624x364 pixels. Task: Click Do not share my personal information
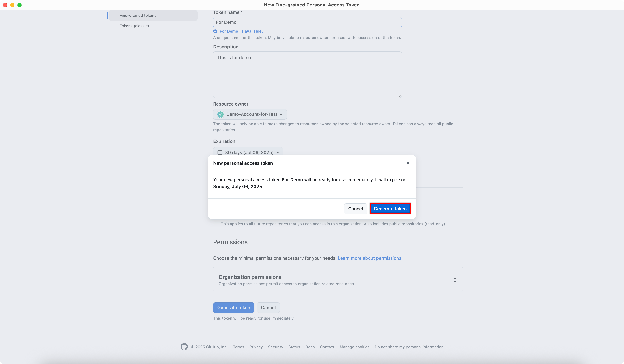tap(409, 347)
